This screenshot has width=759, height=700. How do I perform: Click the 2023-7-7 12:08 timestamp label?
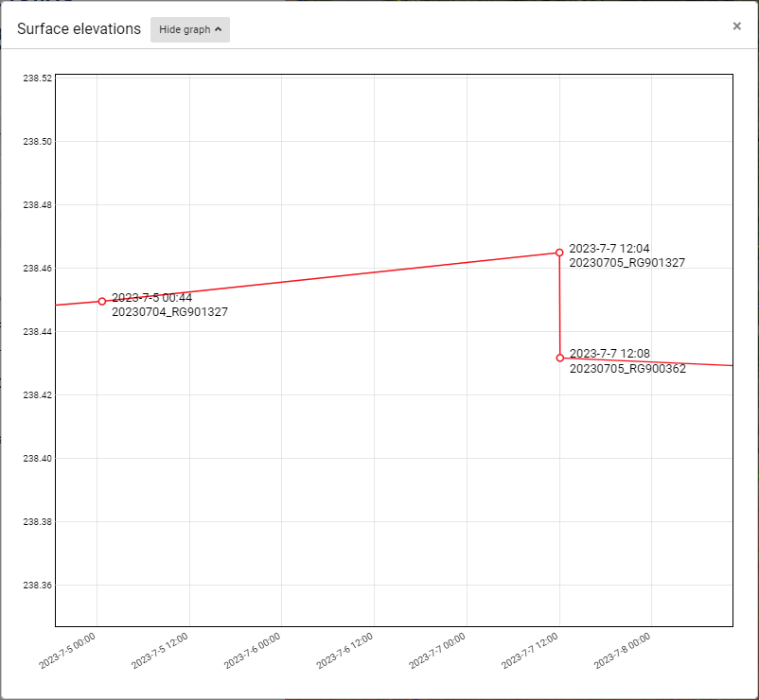[x=609, y=354]
